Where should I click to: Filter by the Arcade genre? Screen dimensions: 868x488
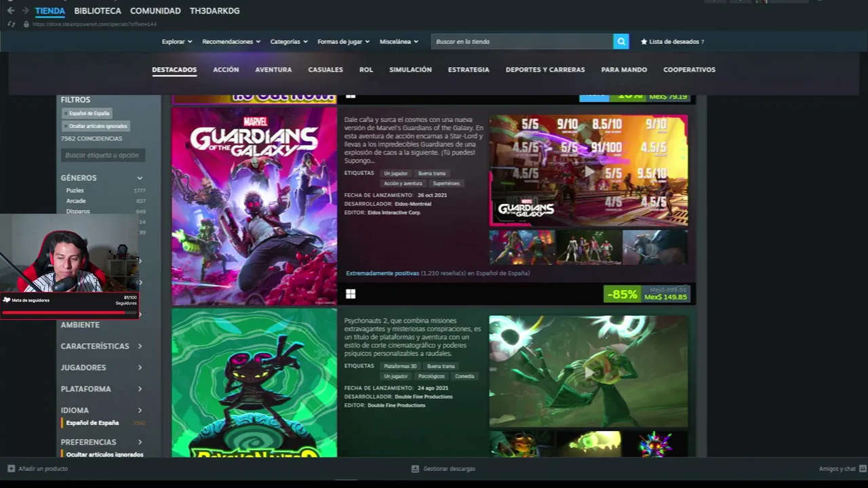(x=76, y=201)
